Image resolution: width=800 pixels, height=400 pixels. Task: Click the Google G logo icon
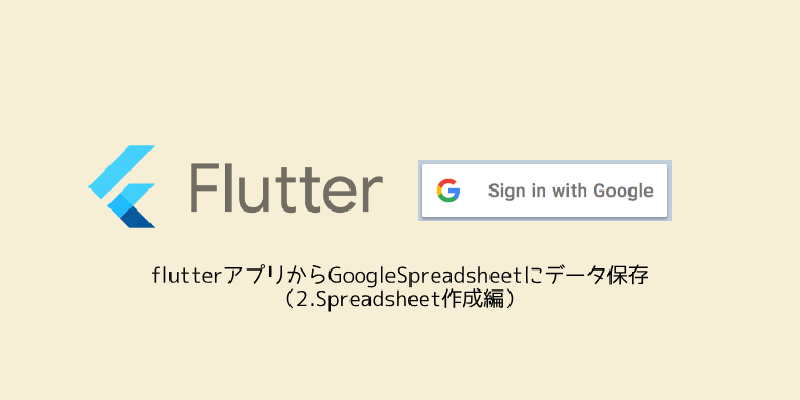pos(447,190)
